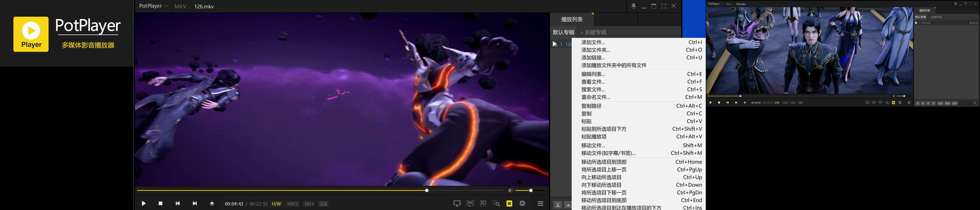Click + 新建专辑 in main player playlist
The height and width of the screenshot is (210, 980).
click(593, 32)
